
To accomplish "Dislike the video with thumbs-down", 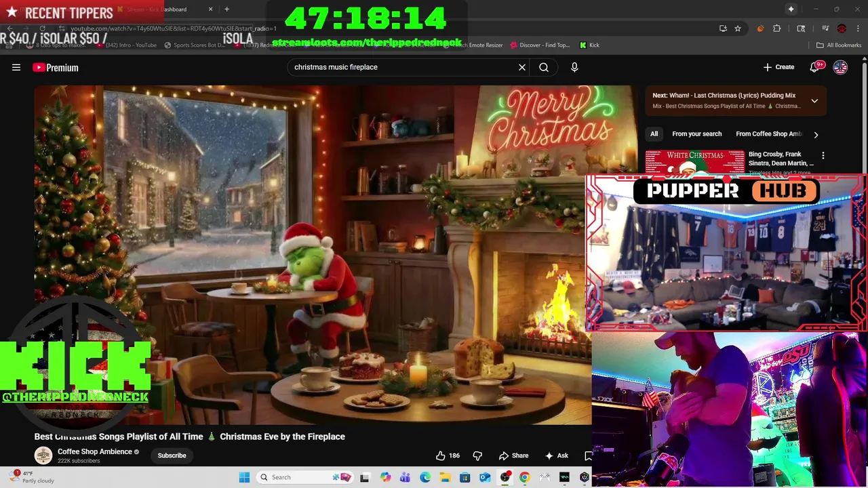I will pyautogui.click(x=477, y=455).
